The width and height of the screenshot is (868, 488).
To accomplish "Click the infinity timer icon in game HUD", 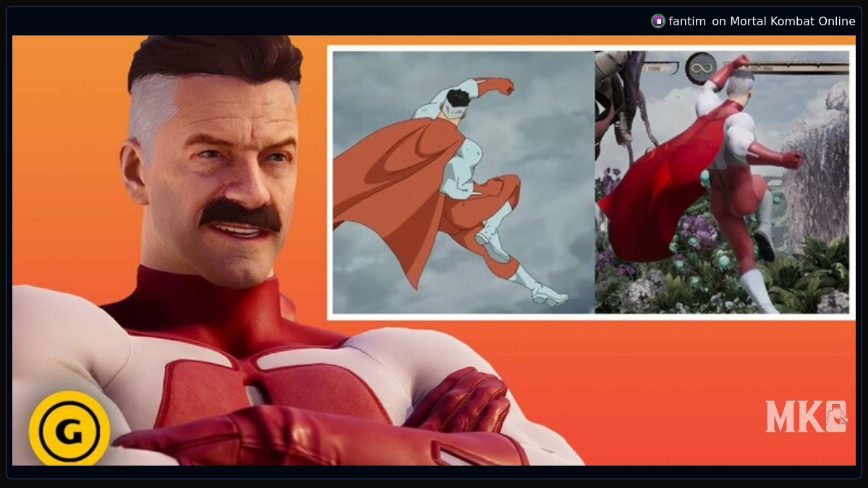I will [x=701, y=68].
